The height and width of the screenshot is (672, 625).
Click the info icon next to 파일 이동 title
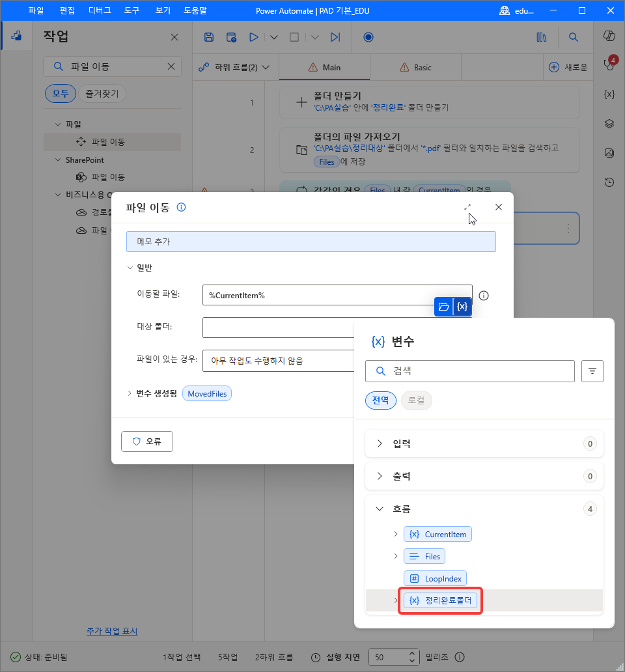[181, 208]
